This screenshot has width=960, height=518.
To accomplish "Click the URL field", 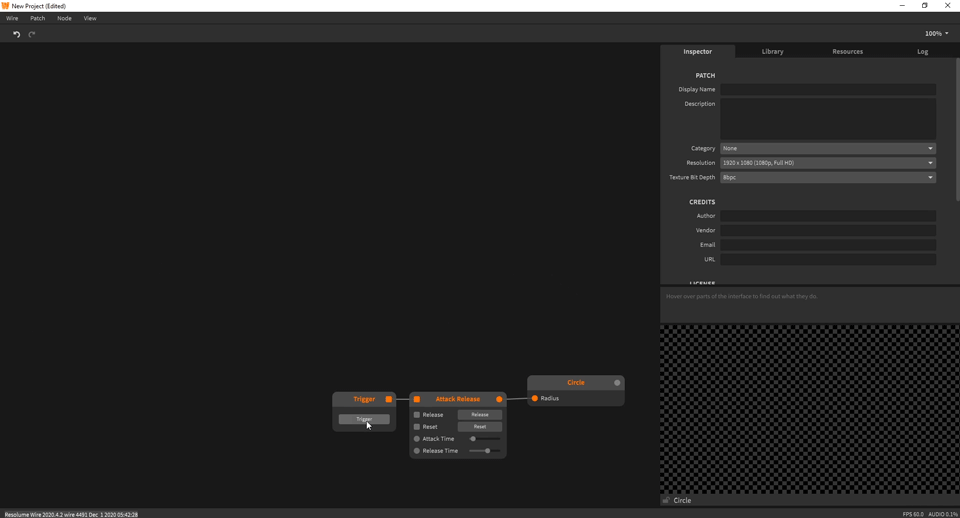I will tap(828, 259).
